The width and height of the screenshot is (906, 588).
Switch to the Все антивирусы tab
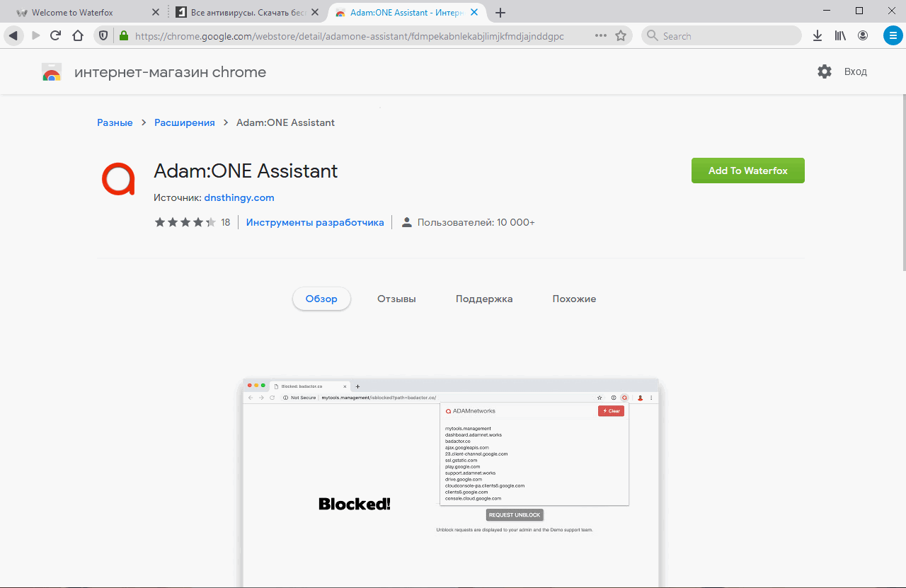click(248, 13)
